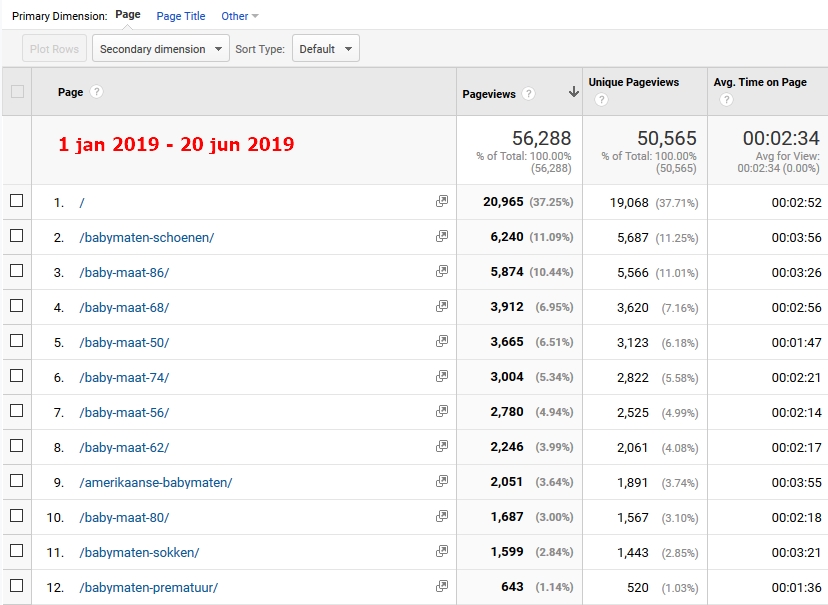Open Secondary dimension dropdown
The image size is (828, 605).
click(161, 49)
